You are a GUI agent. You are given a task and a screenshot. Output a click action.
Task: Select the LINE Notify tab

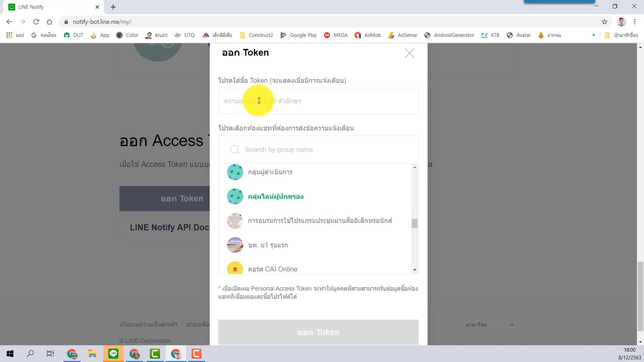54,7
